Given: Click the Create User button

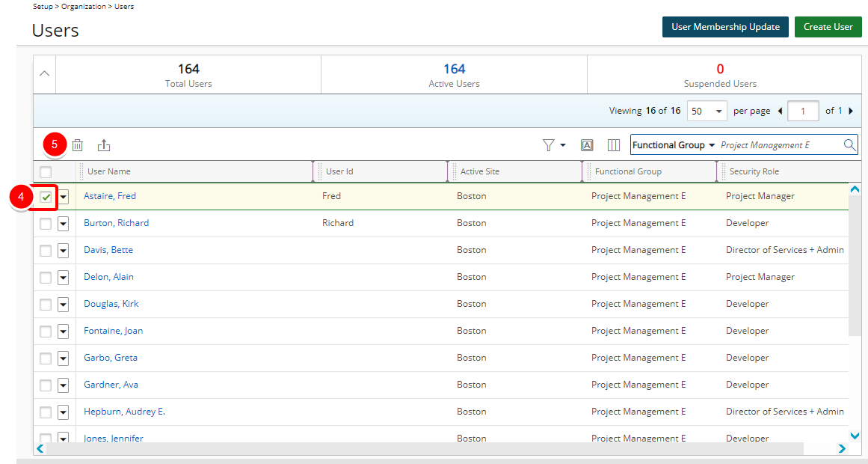Looking at the screenshot, I should click(828, 27).
